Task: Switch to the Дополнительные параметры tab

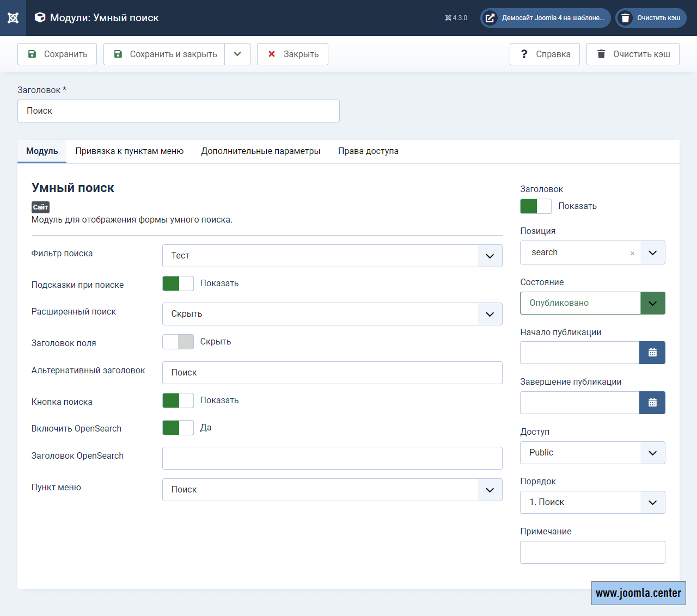Action: tap(261, 151)
